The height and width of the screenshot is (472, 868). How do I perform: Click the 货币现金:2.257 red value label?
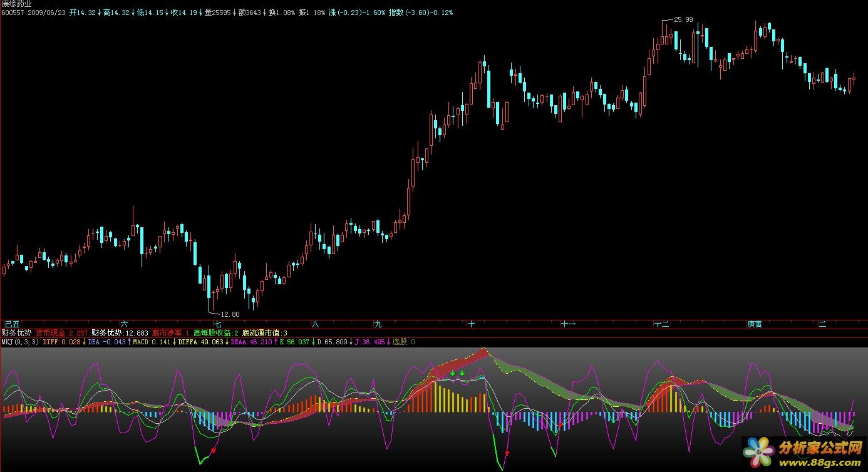point(61,333)
